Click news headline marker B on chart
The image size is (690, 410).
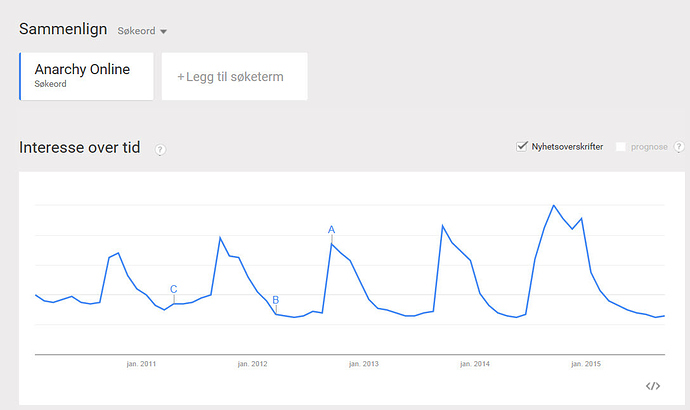[275, 300]
